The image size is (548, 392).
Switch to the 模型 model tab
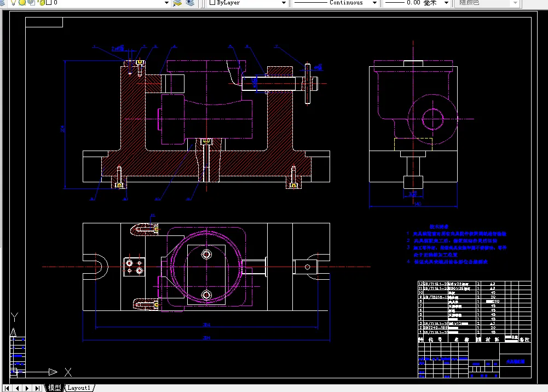point(54,388)
